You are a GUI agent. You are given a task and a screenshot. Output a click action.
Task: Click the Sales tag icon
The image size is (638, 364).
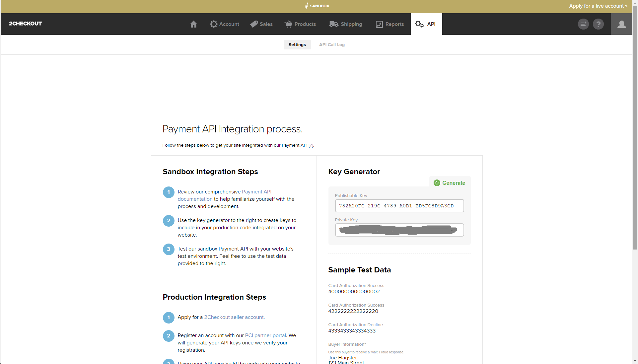pos(254,24)
